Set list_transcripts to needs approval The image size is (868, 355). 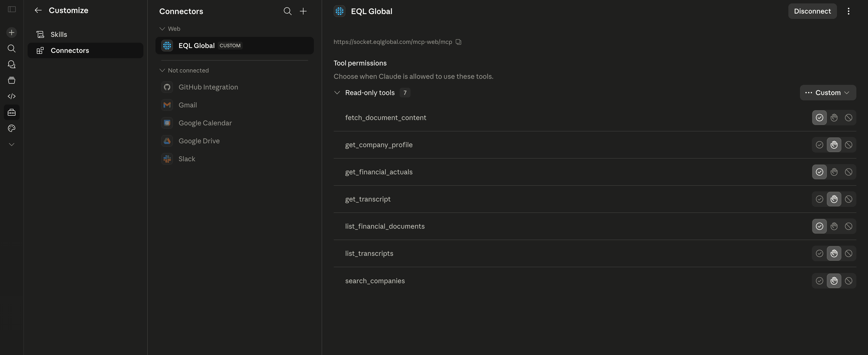click(834, 253)
